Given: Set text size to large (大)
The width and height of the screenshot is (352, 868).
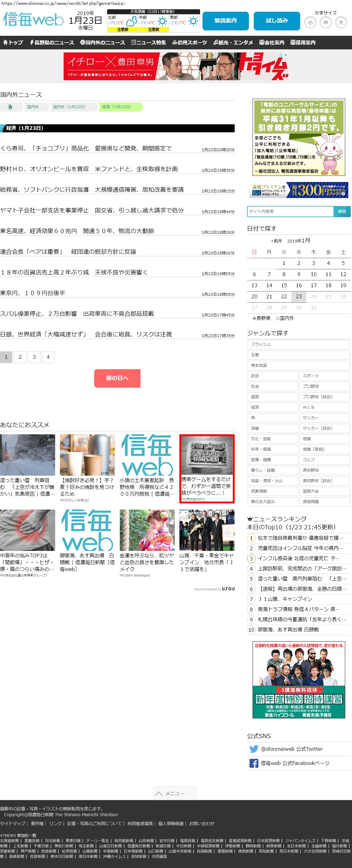Looking at the screenshot, I should pyautogui.click(x=341, y=23).
